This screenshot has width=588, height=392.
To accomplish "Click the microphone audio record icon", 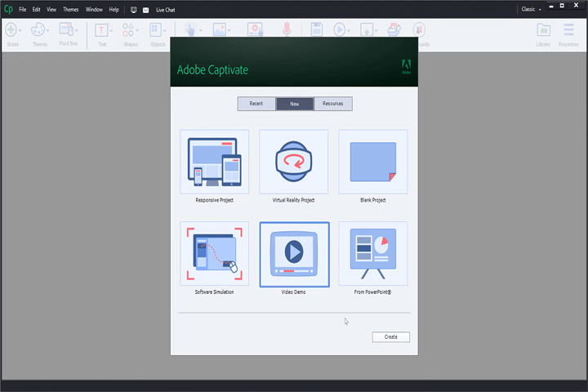I will (287, 29).
